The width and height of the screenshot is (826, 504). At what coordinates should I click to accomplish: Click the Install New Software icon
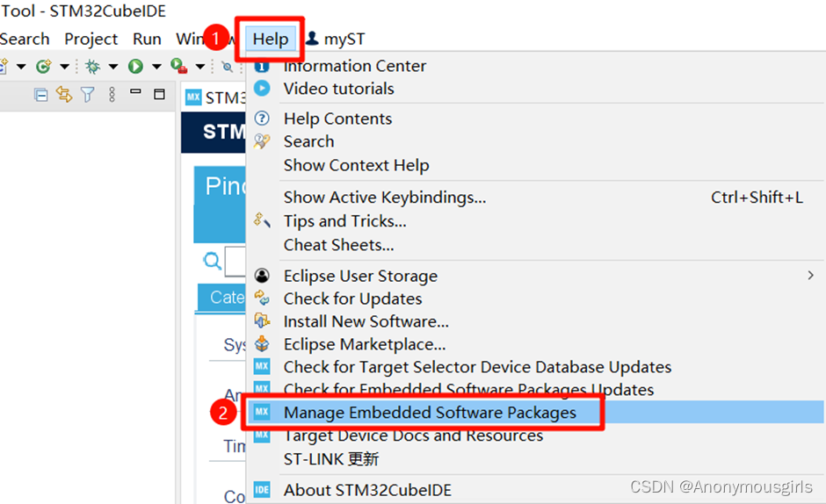pos(262,320)
